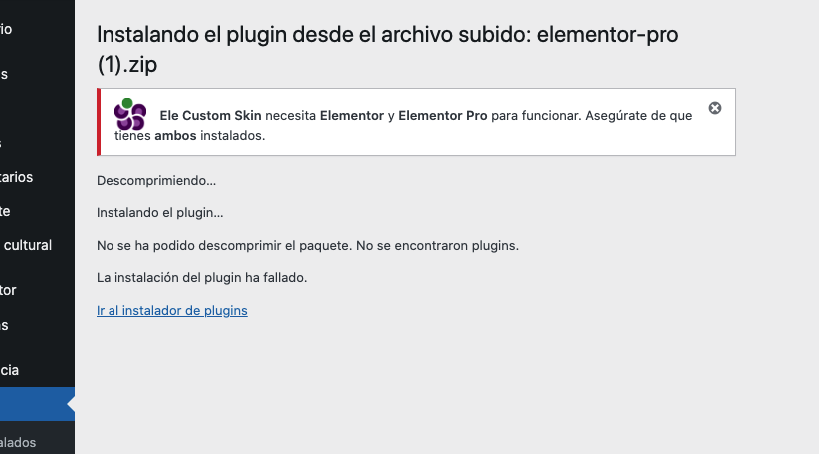Click the purple Ele Custom Skin logo
Screen dimensions: 819x454
[130, 114]
